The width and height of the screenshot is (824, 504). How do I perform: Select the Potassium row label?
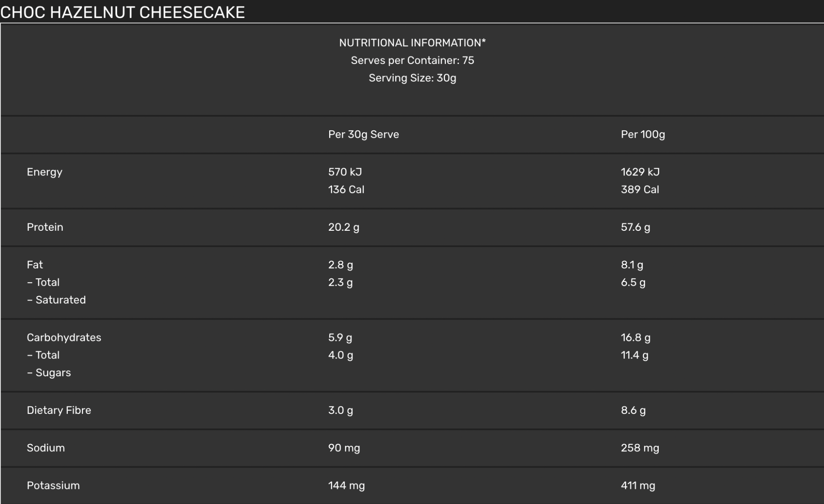(x=53, y=486)
